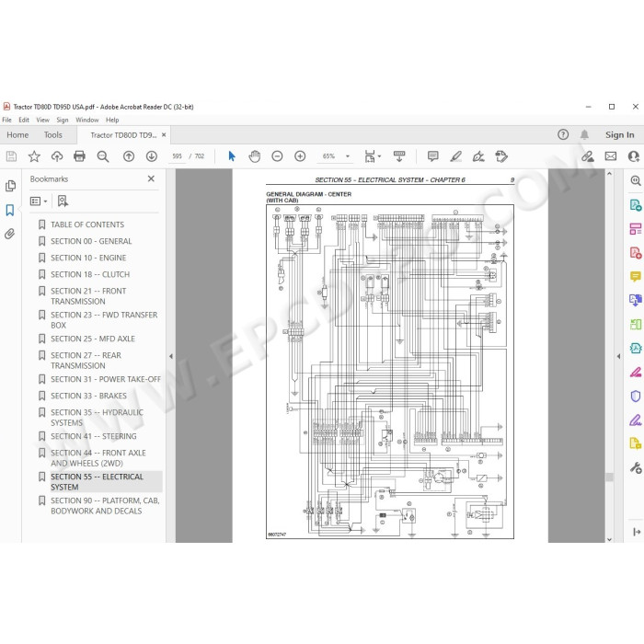Open the Edit menu

pyautogui.click(x=24, y=120)
